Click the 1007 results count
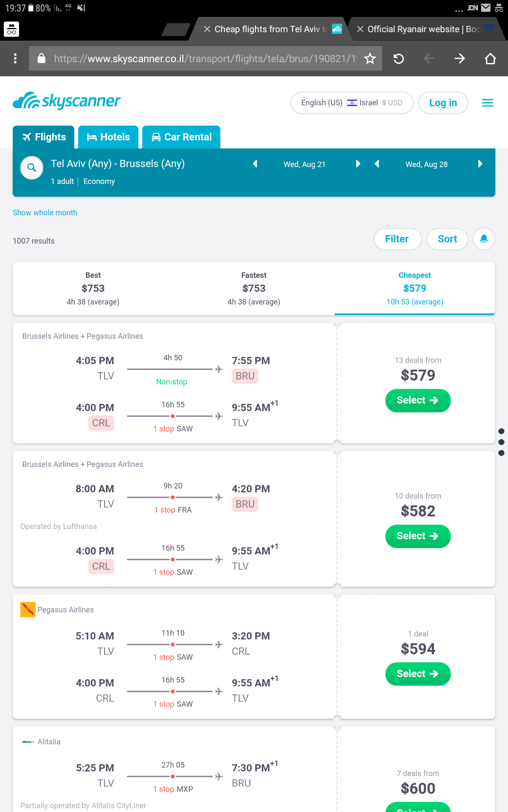The image size is (508, 812). pyautogui.click(x=34, y=241)
